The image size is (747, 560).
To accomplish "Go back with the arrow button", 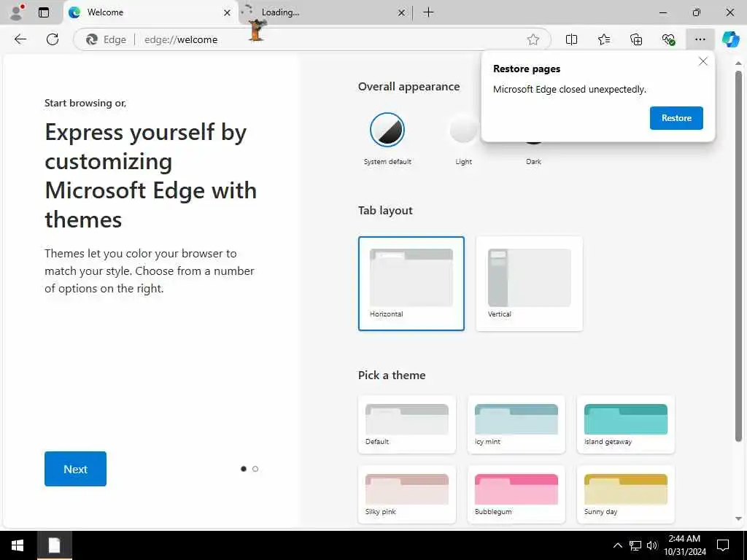I will pos(20,39).
